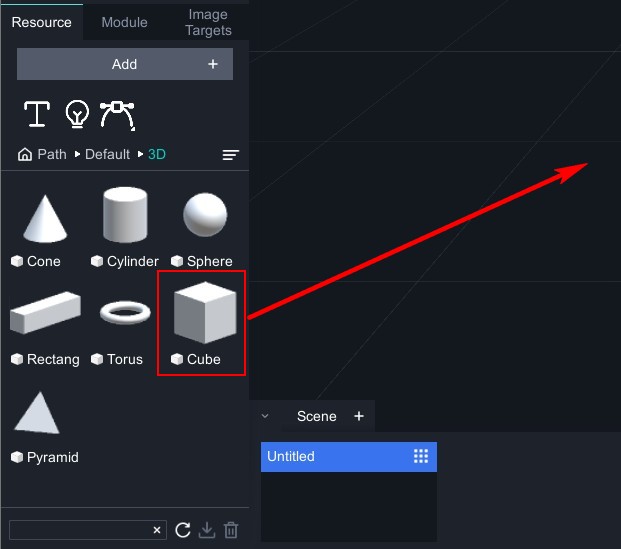Switch to the Module tab
Screen dimensions: 621x549
(124, 22)
